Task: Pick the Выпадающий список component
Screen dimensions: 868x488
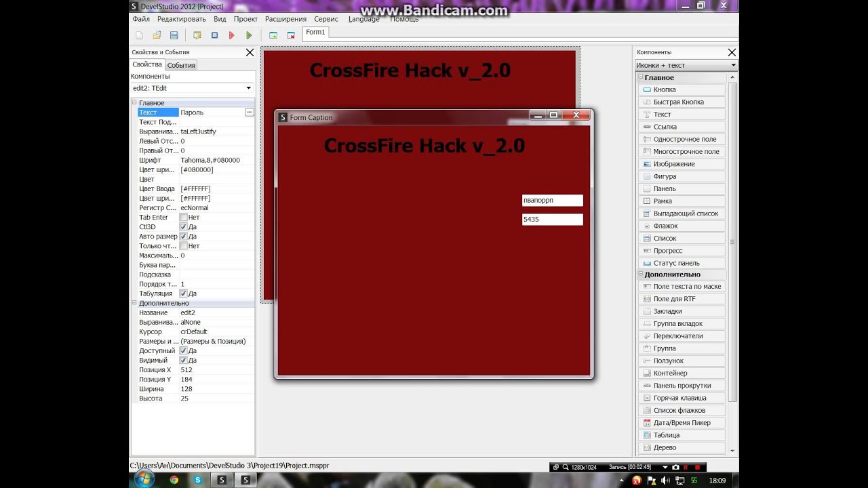Action: 682,213
